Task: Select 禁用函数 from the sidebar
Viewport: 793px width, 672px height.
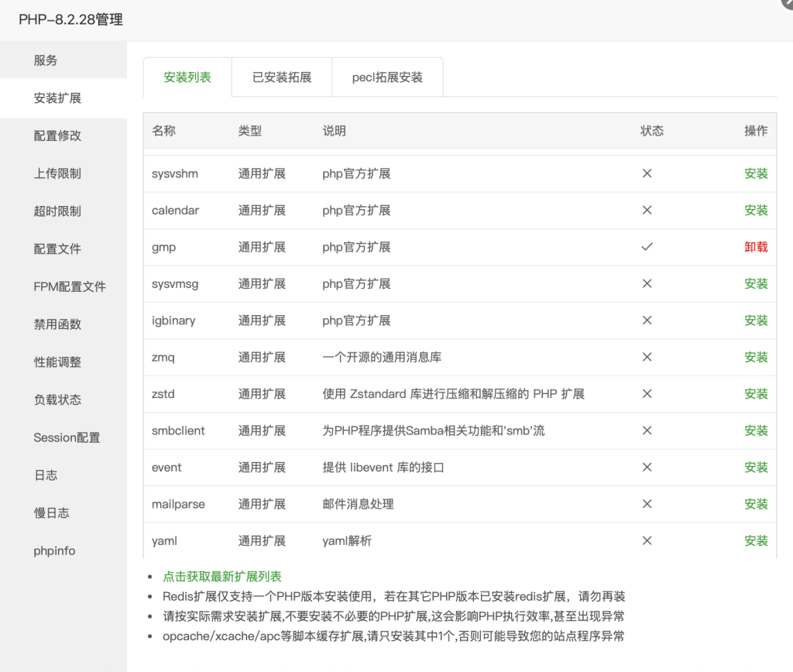Action: (x=57, y=324)
